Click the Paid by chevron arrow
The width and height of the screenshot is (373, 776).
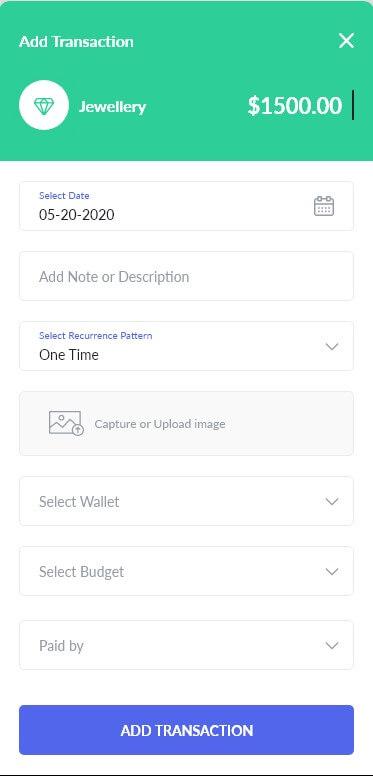coord(332,646)
